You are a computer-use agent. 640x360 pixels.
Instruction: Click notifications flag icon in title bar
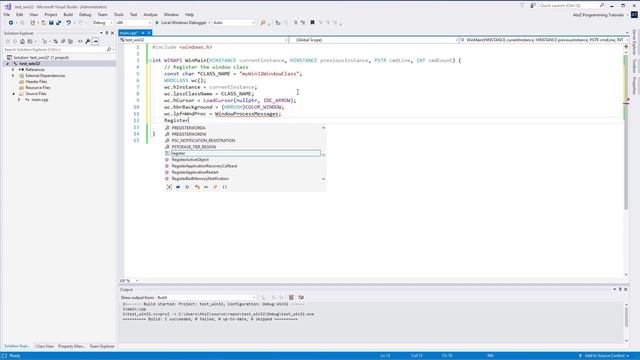522,6
